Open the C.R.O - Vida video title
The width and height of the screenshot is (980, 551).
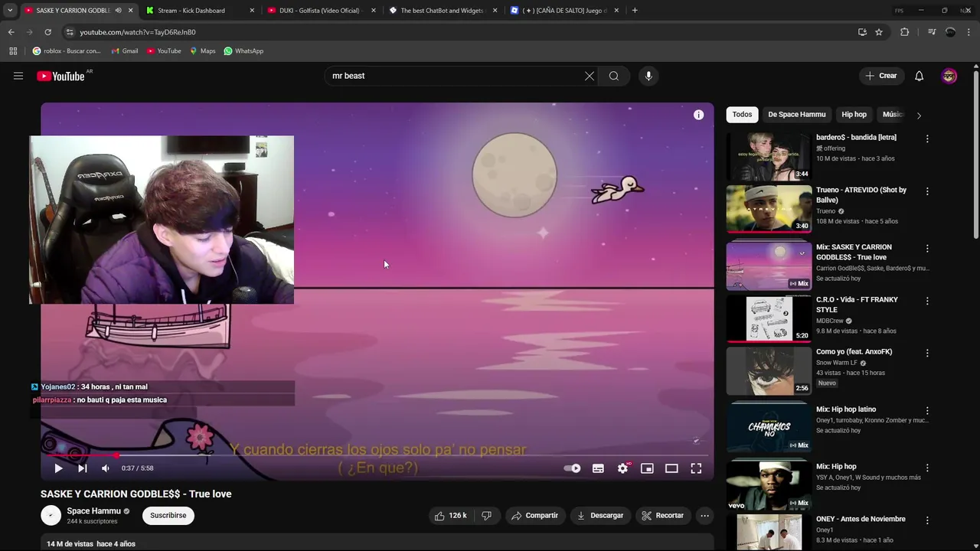pos(857,305)
